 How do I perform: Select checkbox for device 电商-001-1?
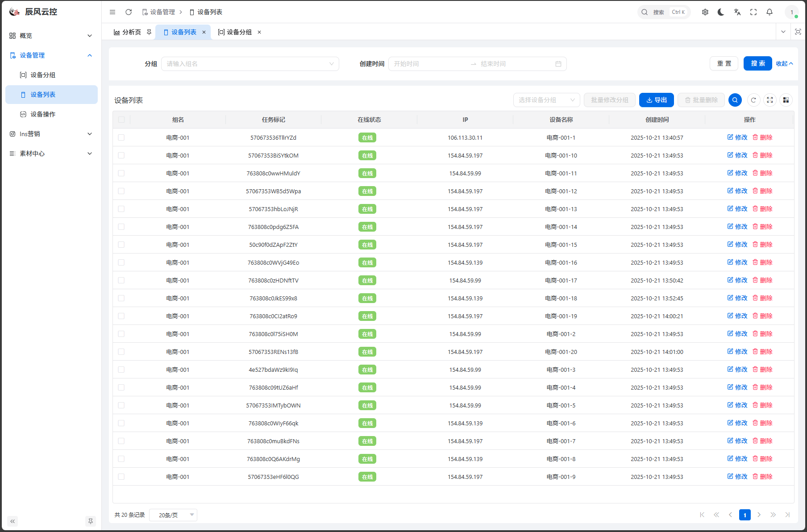tap(121, 137)
